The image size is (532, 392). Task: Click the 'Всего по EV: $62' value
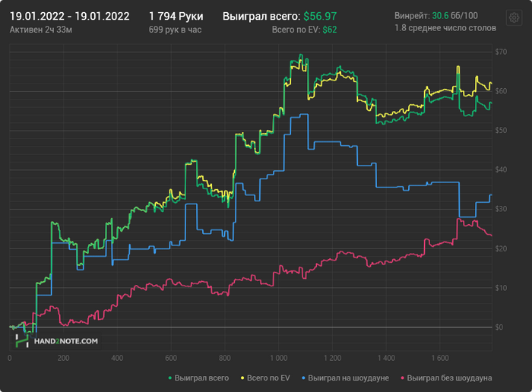click(x=304, y=30)
